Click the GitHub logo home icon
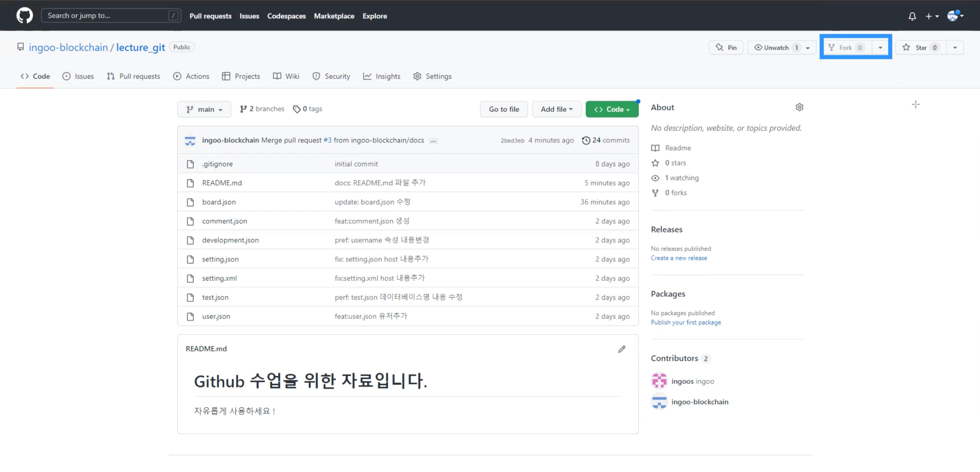 (24, 16)
